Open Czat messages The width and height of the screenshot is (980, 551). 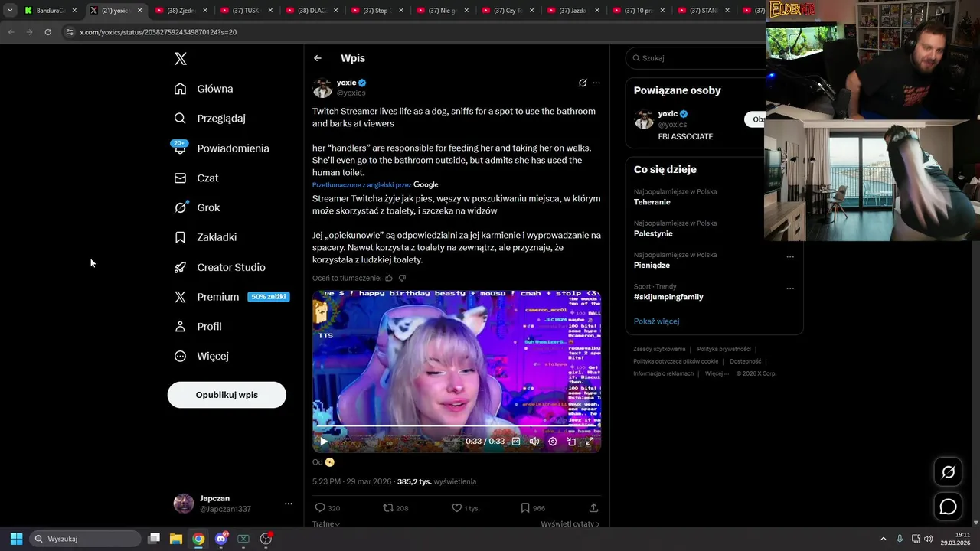[196, 178]
